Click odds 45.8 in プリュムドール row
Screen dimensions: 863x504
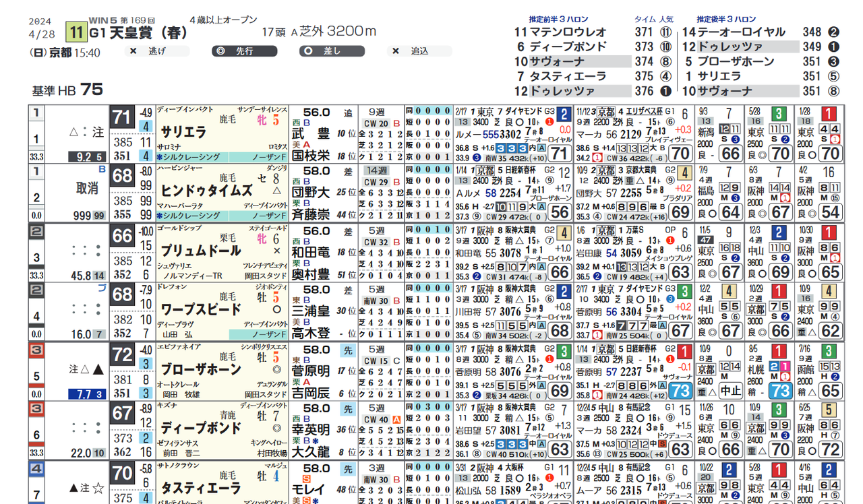pyautogui.click(x=81, y=276)
